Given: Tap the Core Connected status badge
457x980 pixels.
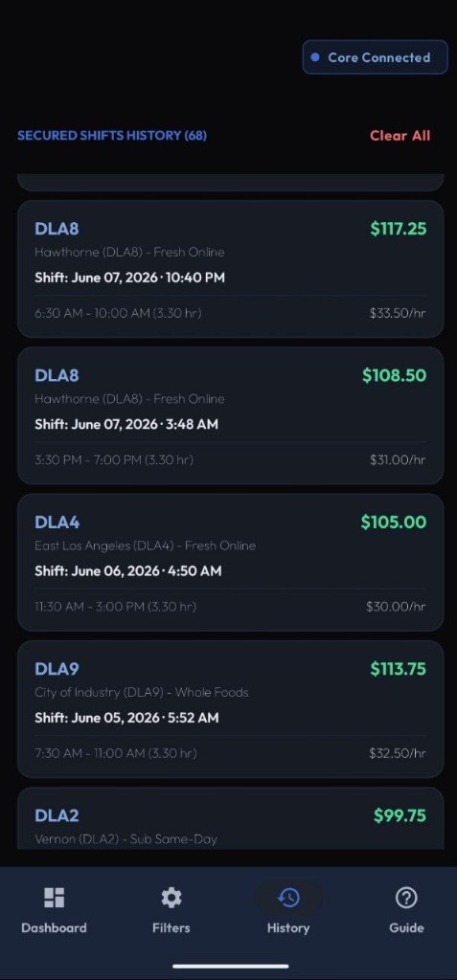Looking at the screenshot, I should point(375,57).
